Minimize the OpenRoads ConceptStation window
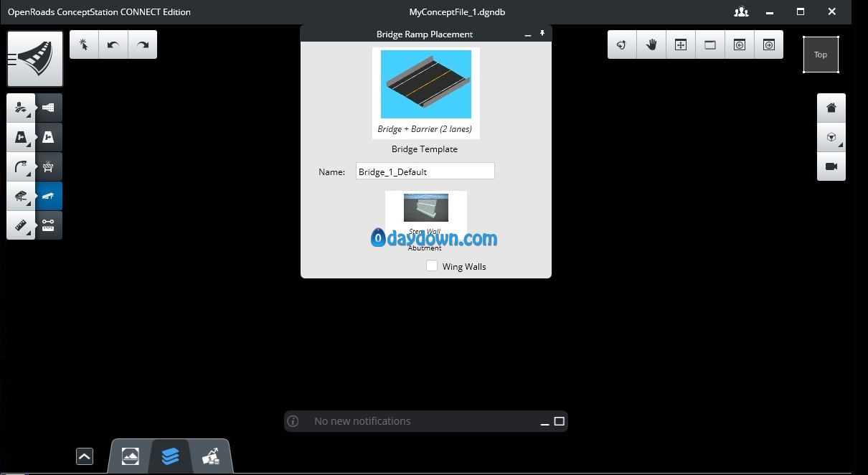This screenshot has width=868, height=475. 770,12
